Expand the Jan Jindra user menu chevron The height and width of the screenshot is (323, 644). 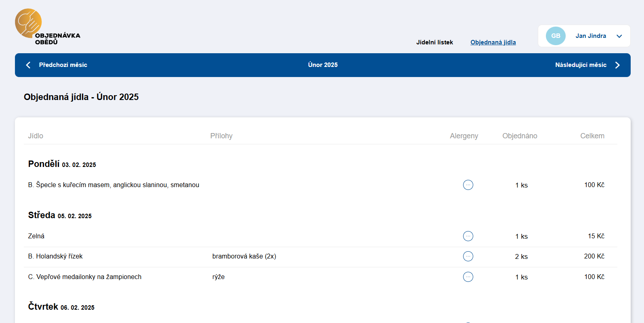pyautogui.click(x=619, y=36)
